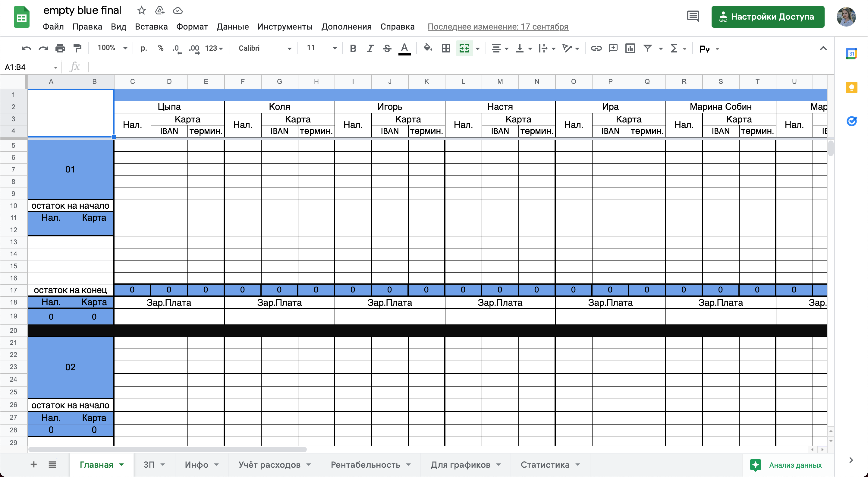Open comment history

pyautogui.click(x=693, y=17)
